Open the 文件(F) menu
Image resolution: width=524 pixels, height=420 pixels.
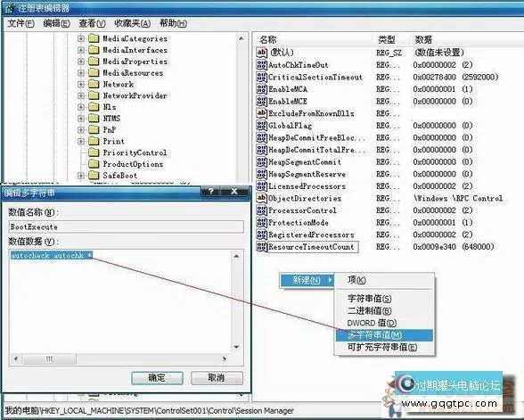click(x=20, y=23)
